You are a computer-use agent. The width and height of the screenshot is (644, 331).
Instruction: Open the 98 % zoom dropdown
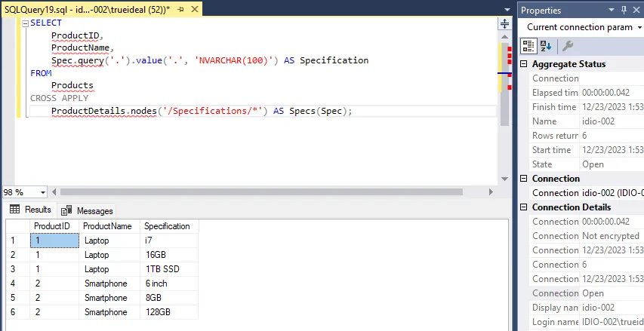[x=42, y=192]
